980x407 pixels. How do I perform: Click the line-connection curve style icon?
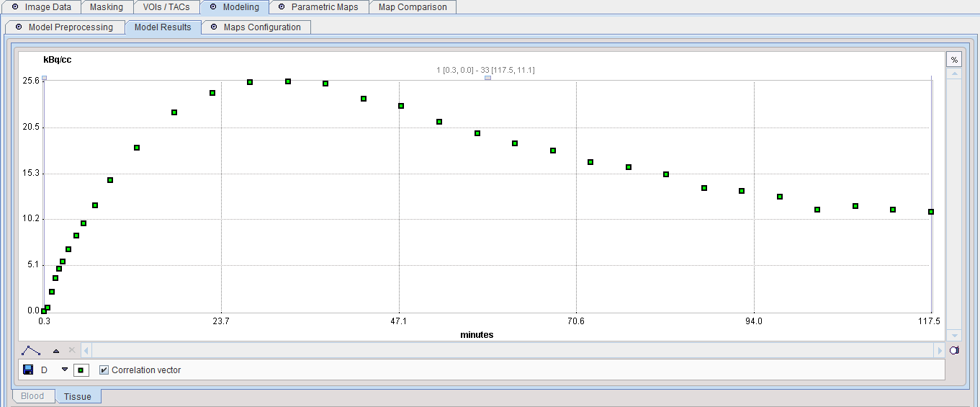(30, 351)
